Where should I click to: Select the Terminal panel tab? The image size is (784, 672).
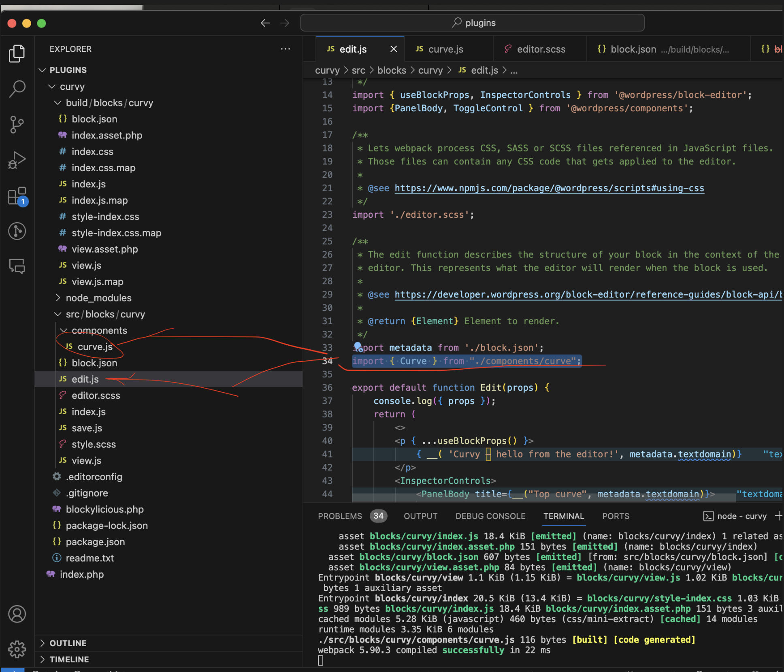(x=564, y=516)
